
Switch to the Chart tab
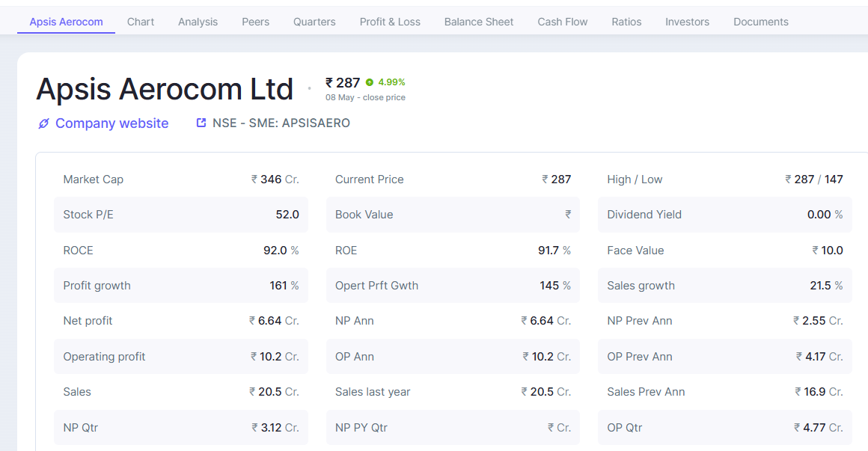141,22
